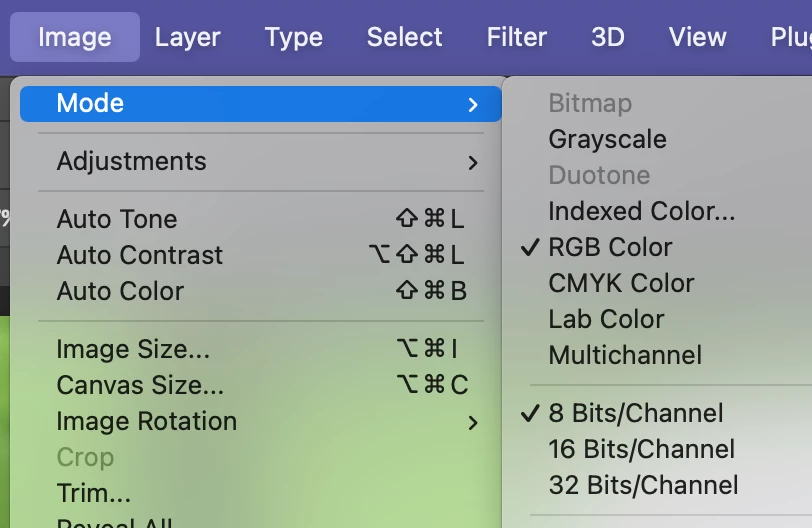Open the Layer menu
The width and height of the screenshot is (812, 528).
(x=187, y=38)
